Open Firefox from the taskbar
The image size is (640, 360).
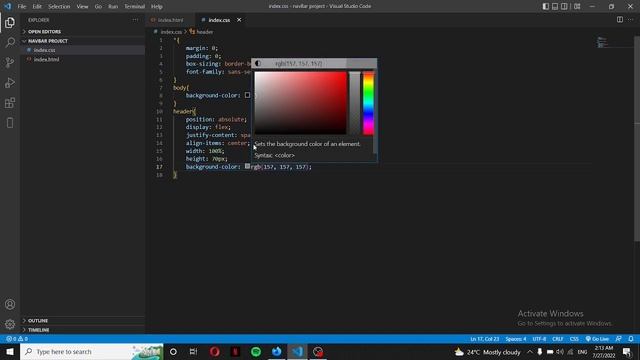276,351
